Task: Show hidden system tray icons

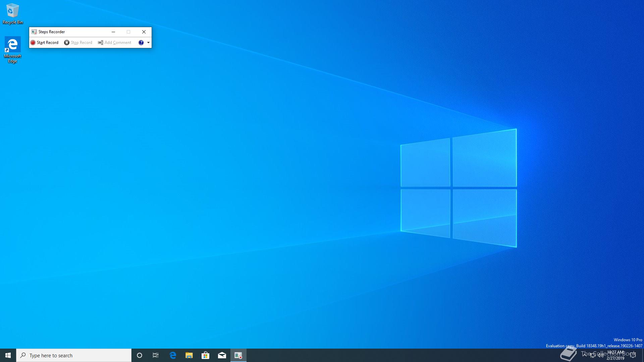Action: click(x=585, y=355)
